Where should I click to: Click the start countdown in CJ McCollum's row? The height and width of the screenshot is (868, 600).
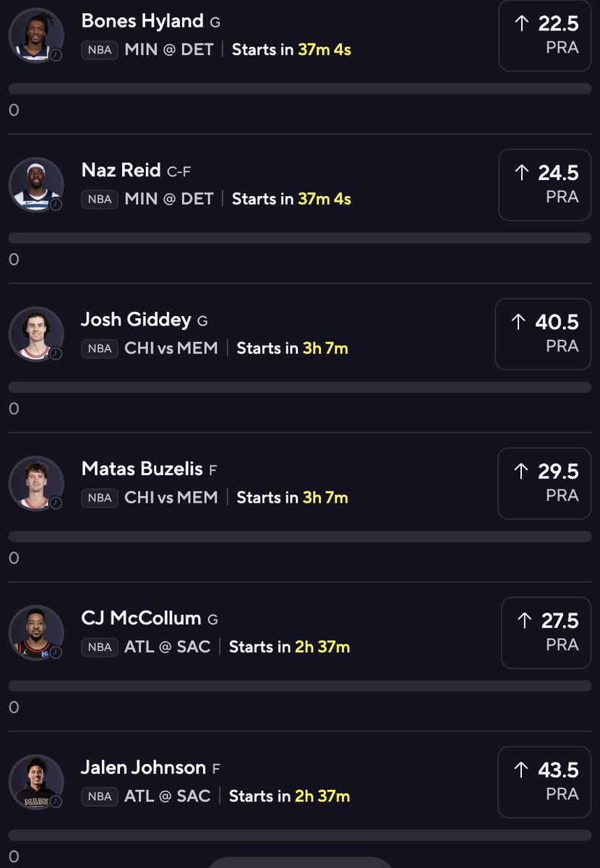point(289,647)
